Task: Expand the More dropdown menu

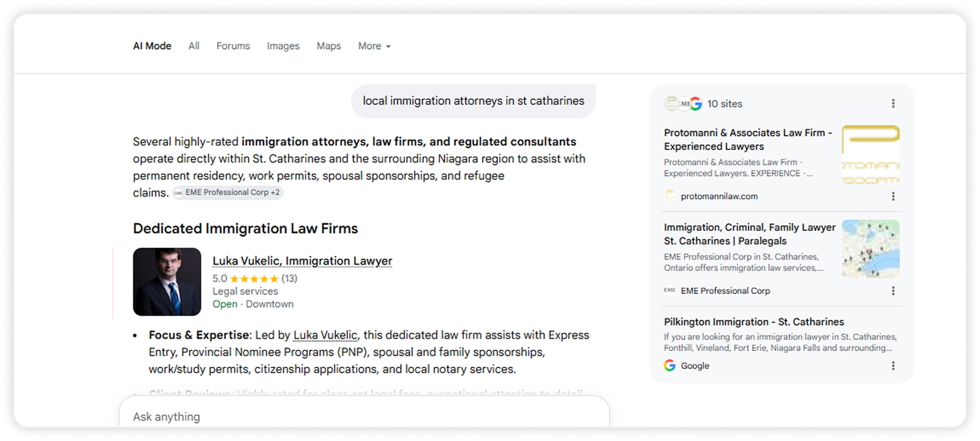Action: [374, 46]
